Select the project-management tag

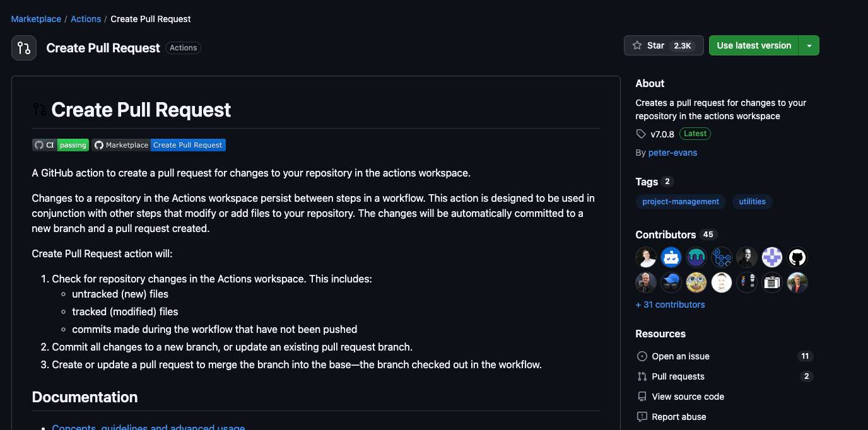pos(680,202)
